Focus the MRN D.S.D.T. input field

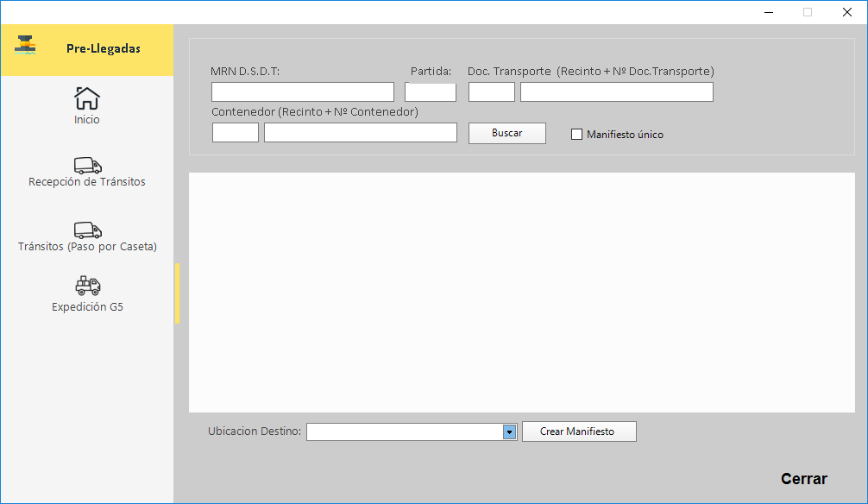point(302,92)
